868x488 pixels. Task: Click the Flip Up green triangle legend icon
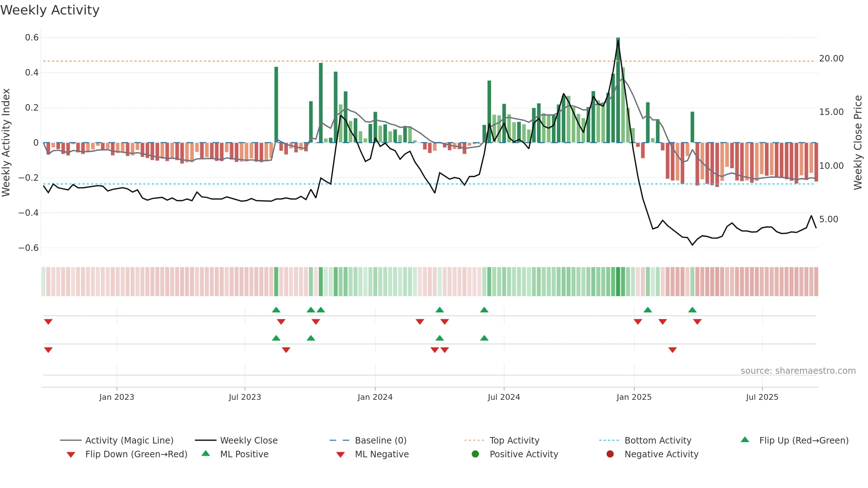click(745, 440)
